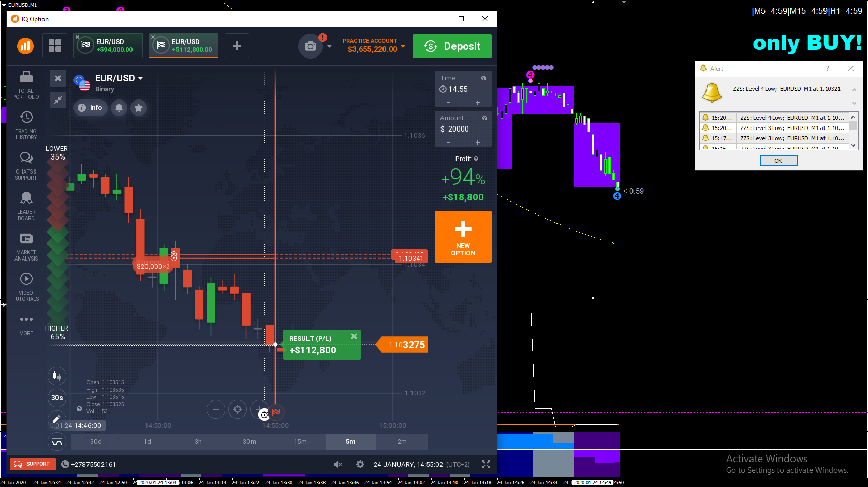Open settings gear in the bottom bar

(x=360, y=464)
